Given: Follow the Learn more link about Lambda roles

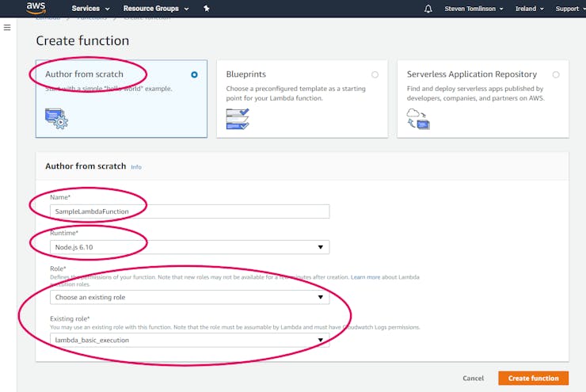Looking at the screenshot, I should (x=365, y=277).
